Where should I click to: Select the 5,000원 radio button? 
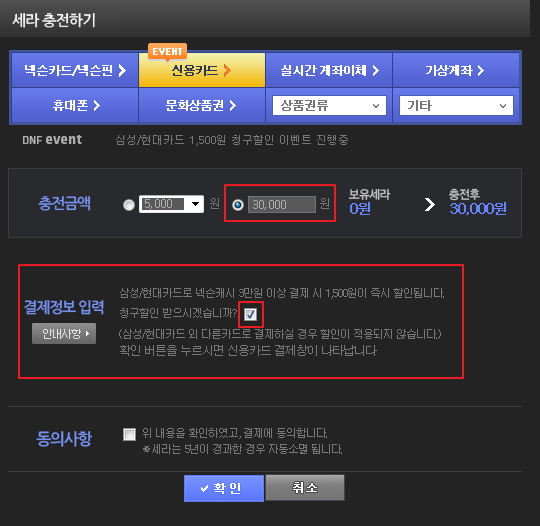click(x=129, y=205)
